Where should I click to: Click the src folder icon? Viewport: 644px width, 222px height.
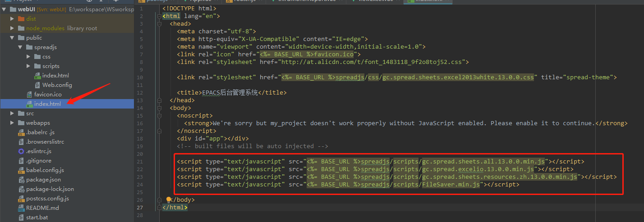(21, 113)
